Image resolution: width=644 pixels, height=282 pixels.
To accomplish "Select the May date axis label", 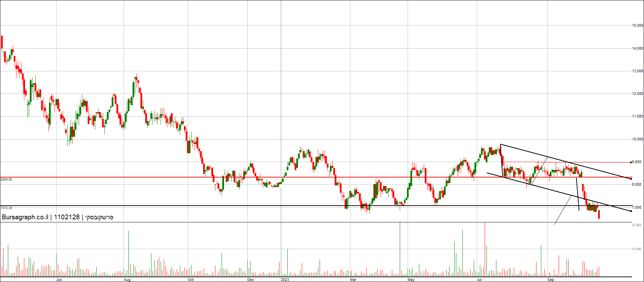I will pos(411,280).
